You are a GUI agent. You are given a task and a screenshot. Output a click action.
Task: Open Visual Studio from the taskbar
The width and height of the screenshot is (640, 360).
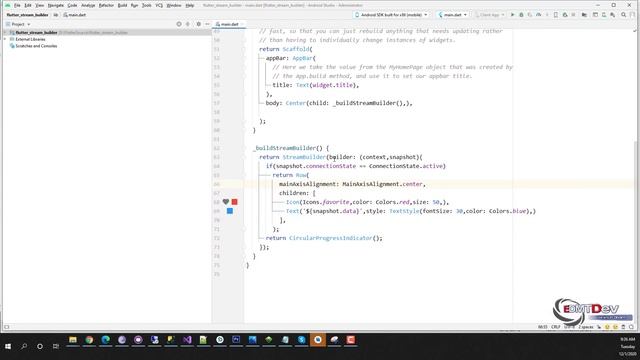click(187, 340)
